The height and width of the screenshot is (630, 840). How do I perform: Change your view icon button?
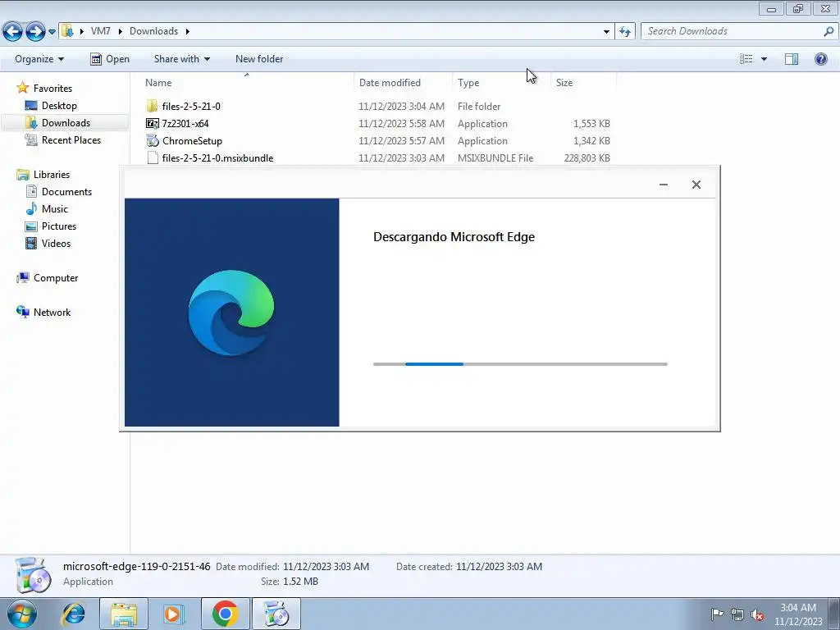746,59
